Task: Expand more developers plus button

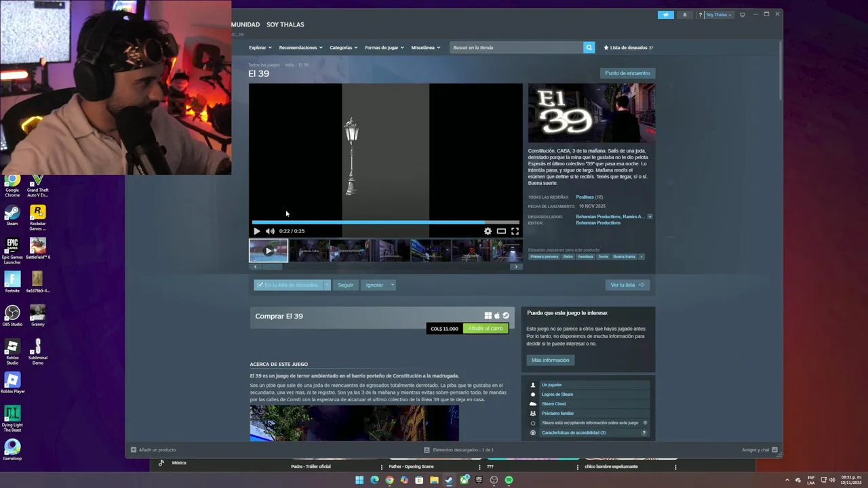Action: (x=650, y=217)
